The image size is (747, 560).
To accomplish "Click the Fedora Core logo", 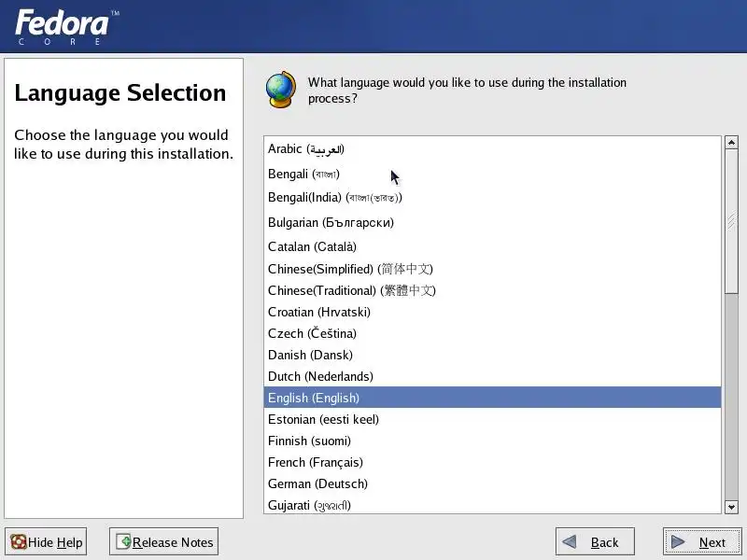I will click(64, 26).
